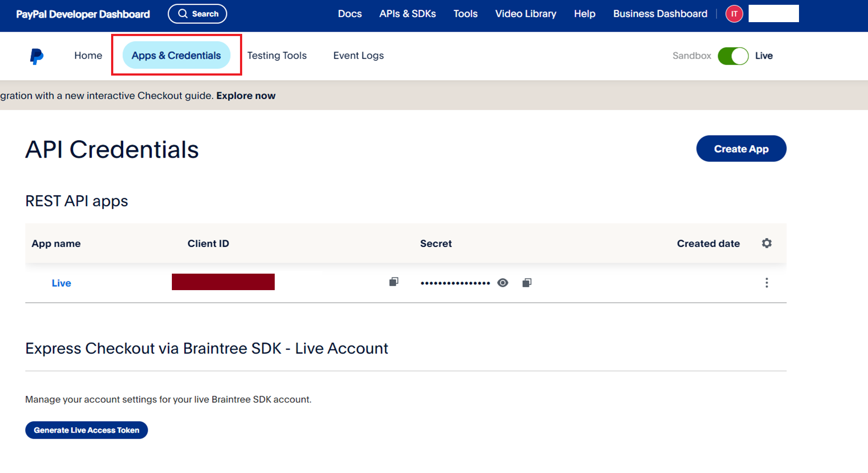
Task: Open the Event Logs tab
Action: [x=358, y=56]
